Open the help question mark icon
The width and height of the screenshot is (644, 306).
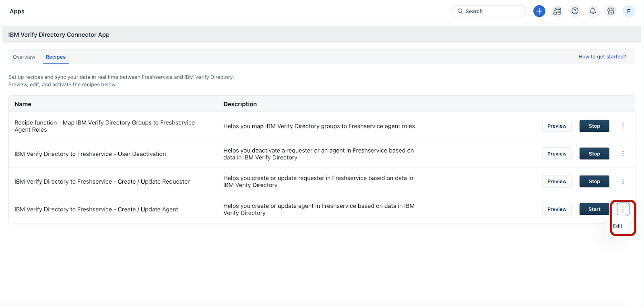575,11
